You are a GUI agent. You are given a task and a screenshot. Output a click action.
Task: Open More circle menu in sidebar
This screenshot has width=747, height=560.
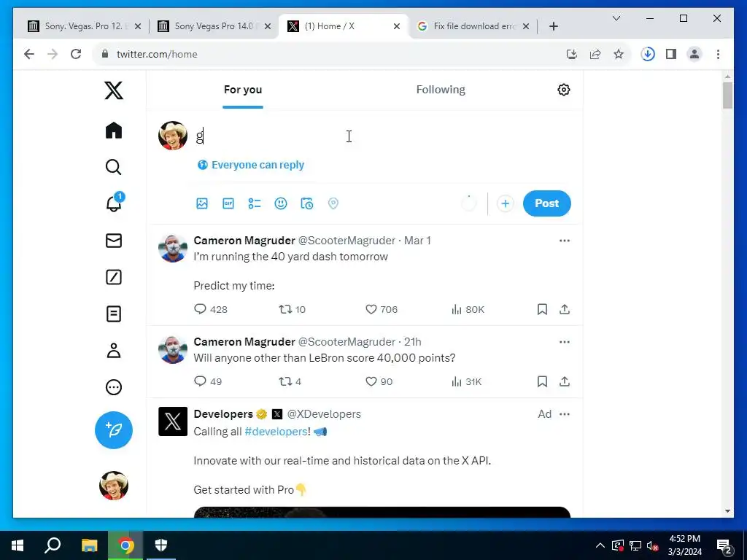coord(113,387)
